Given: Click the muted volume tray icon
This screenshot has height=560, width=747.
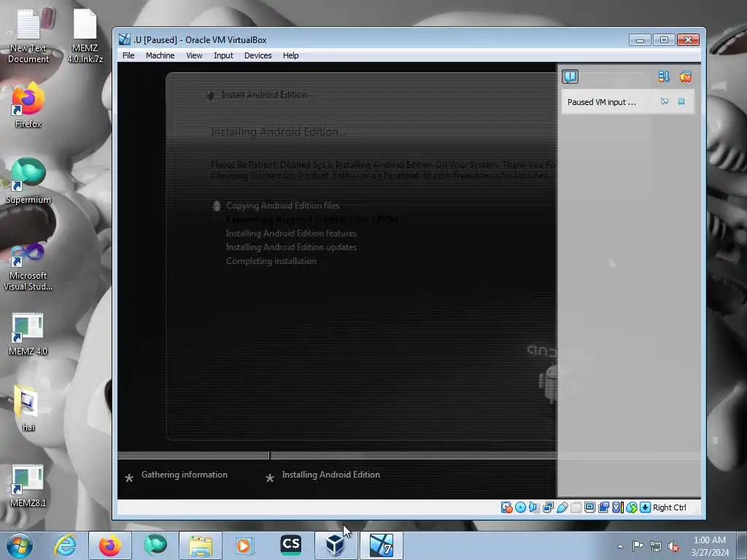Looking at the screenshot, I should point(673,546).
